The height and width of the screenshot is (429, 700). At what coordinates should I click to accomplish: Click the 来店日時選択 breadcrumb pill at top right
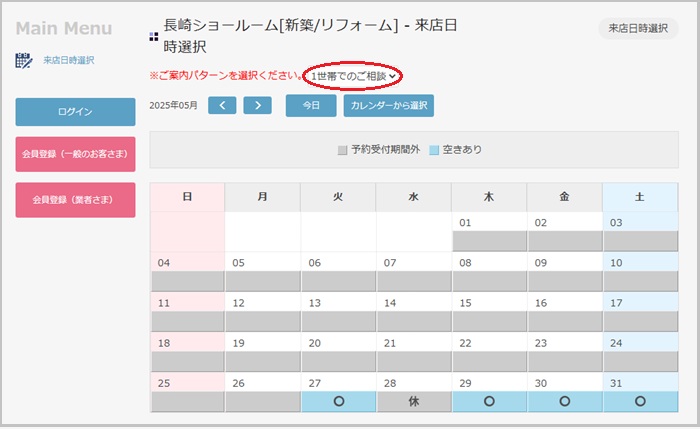[638, 28]
